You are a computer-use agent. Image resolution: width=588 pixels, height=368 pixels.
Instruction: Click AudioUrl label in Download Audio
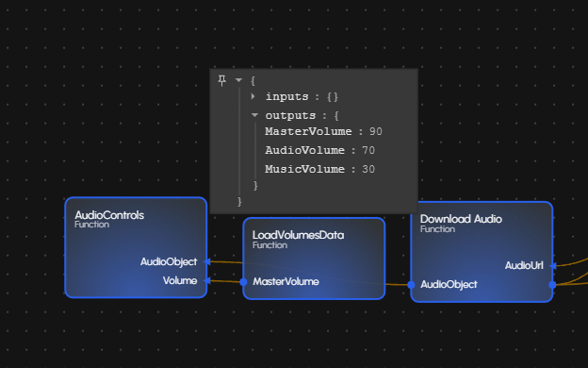524,265
